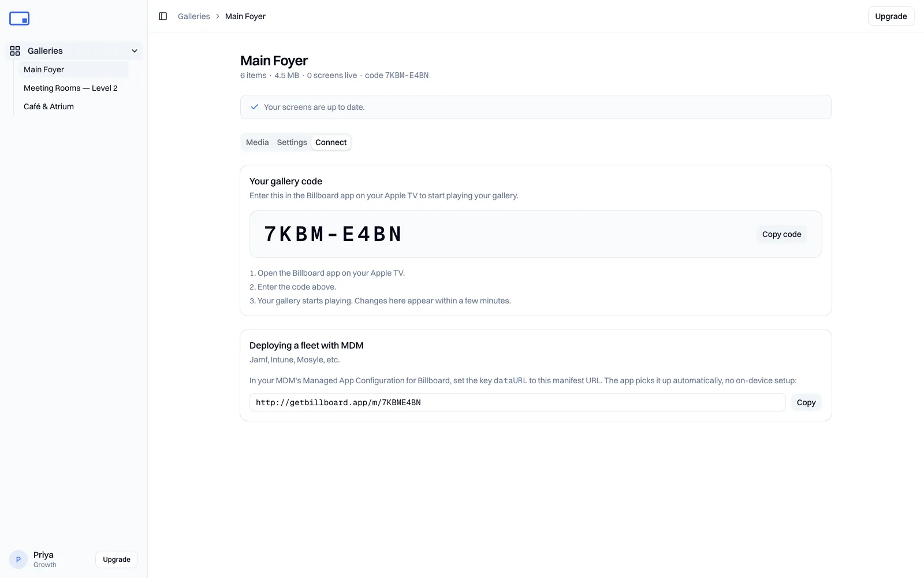Click the manifest URL input field
The height and width of the screenshot is (578, 924).
(517, 402)
